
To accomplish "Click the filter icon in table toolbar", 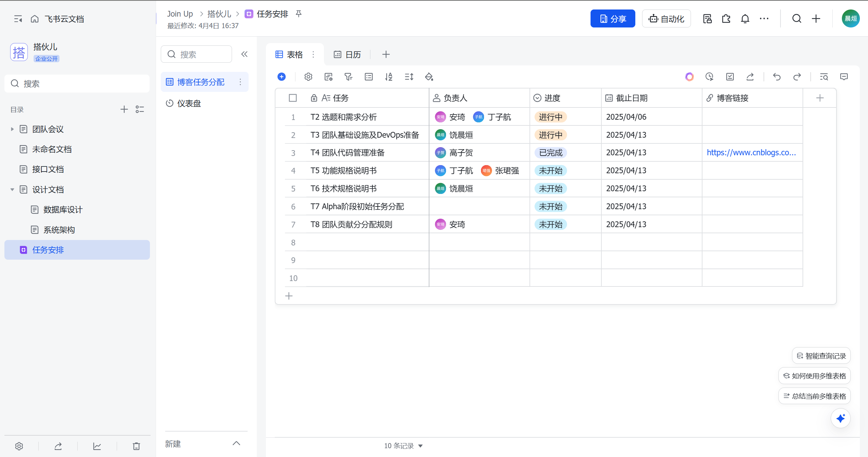I will [348, 77].
